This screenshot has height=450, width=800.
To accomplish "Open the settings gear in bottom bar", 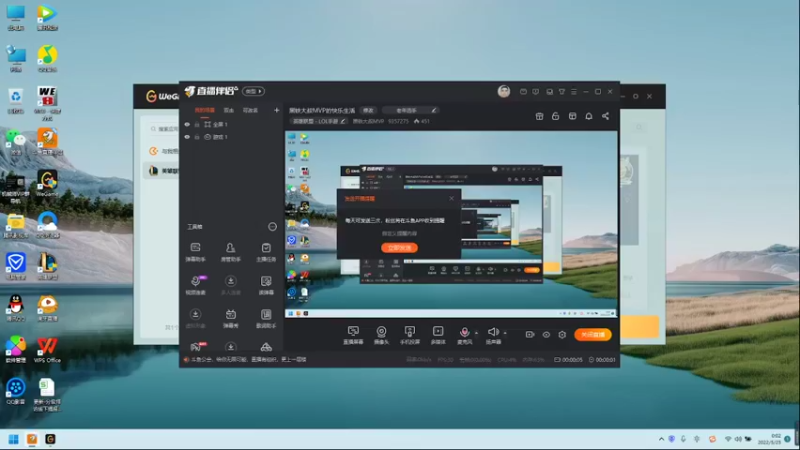I will point(562,335).
